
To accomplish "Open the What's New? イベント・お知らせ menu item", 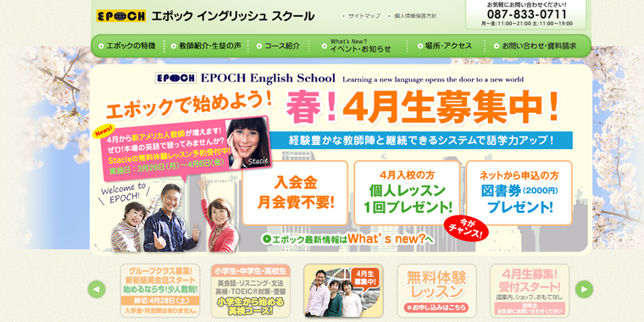I will click(357, 46).
